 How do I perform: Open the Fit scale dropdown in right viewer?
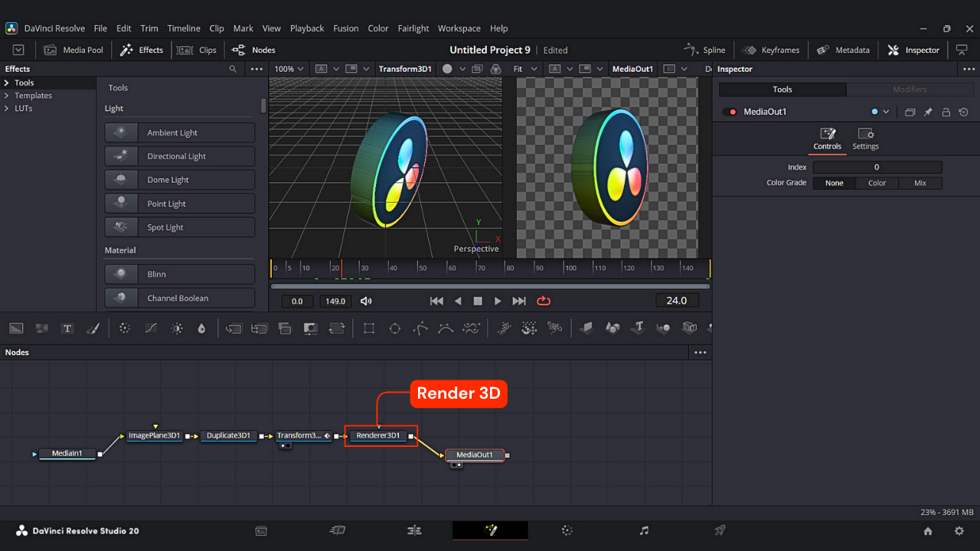524,69
